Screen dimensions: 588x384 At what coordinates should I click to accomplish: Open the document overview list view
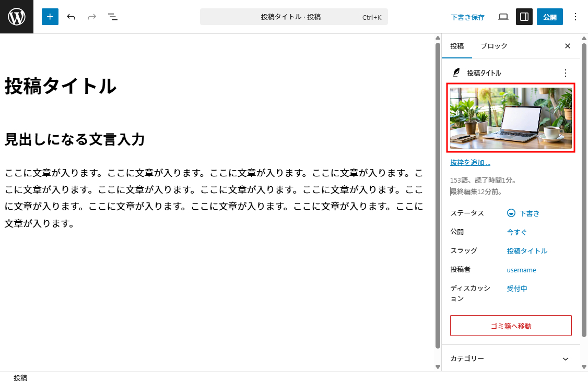[x=112, y=17]
